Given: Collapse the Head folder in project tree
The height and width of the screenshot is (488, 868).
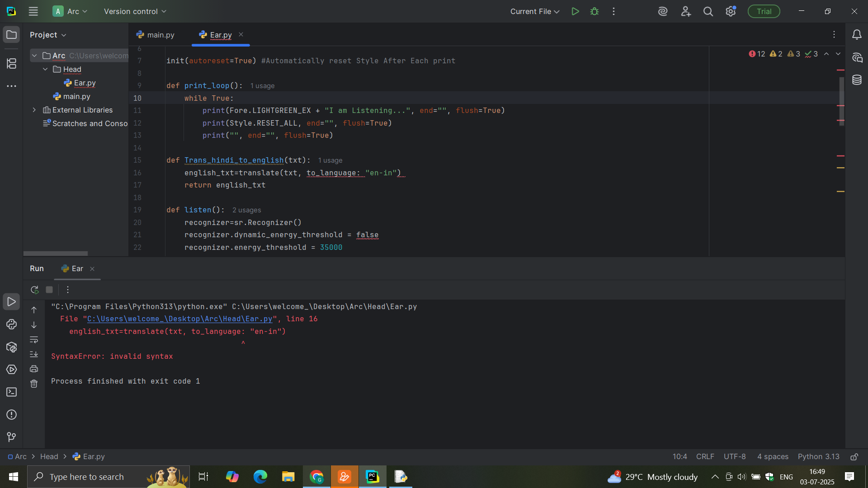Looking at the screenshot, I should 45,69.
